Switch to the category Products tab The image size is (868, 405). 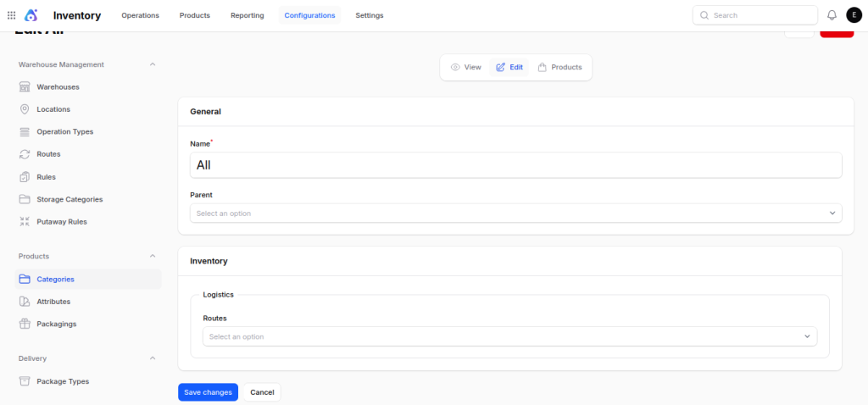[x=559, y=67]
